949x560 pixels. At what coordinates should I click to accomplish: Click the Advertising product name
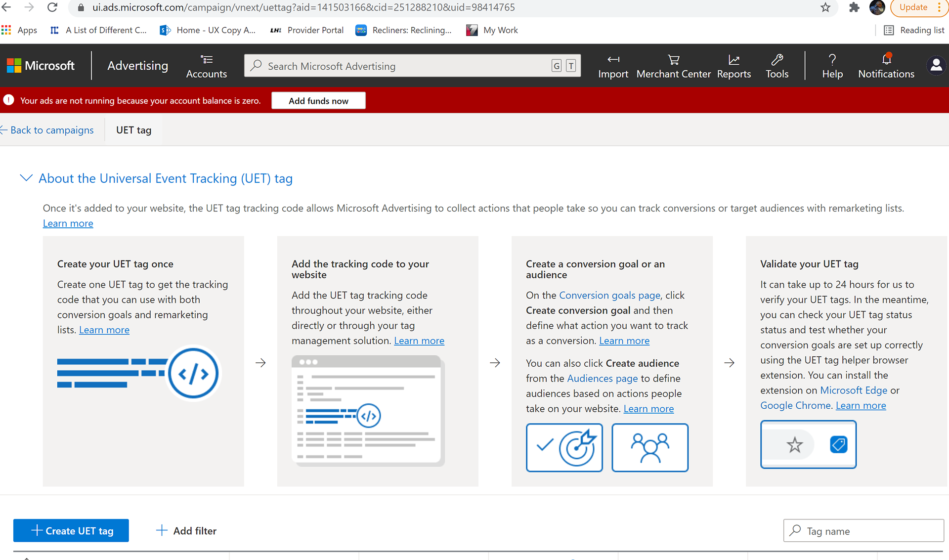[137, 65]
